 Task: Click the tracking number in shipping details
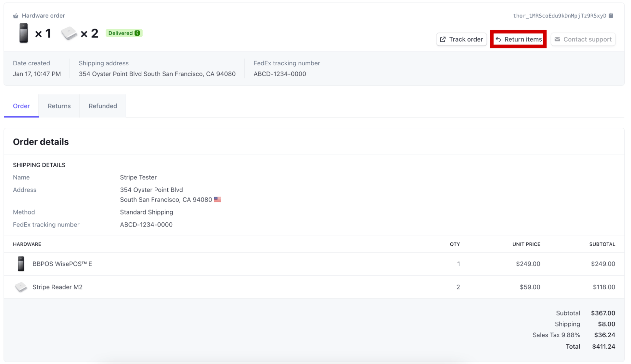146,225
